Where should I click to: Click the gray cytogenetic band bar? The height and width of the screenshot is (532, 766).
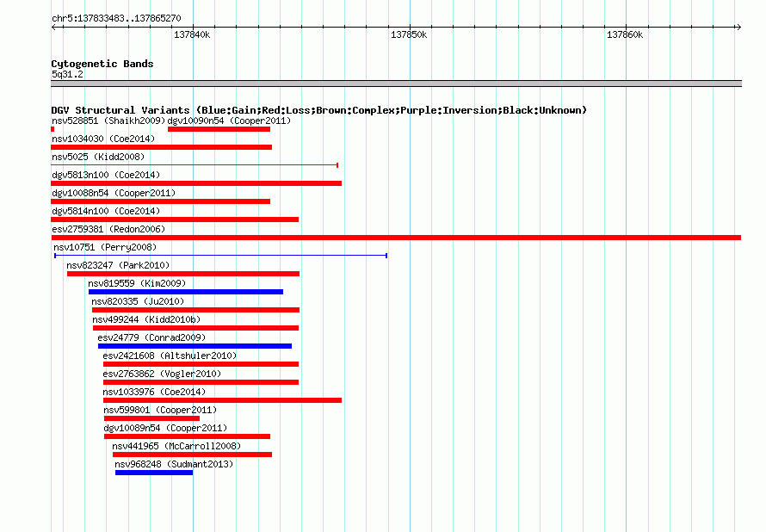[x=396, y=84]
